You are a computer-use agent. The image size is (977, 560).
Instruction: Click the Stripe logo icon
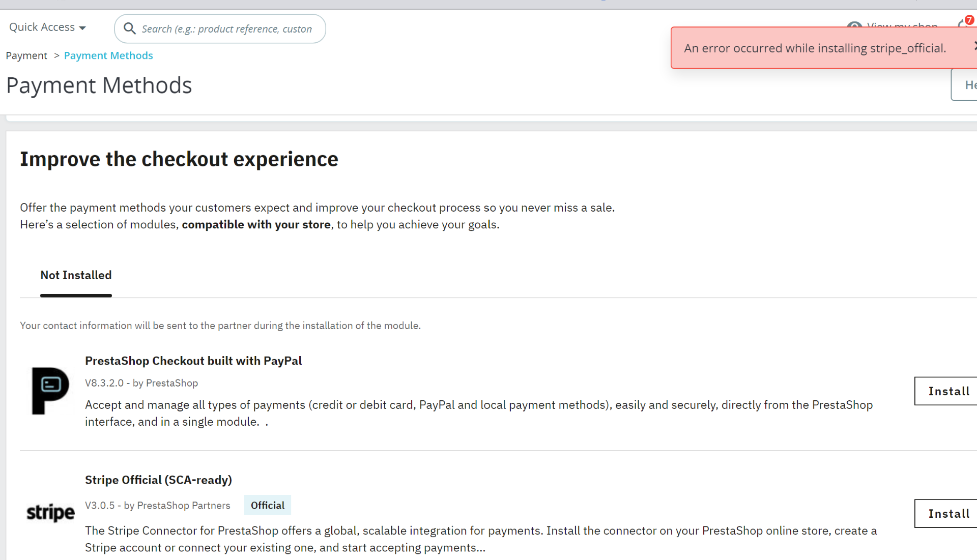(50, 513)
